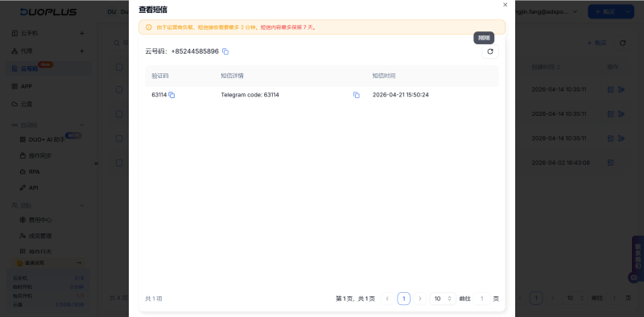The width and height of the screenshot is (644, 317).
Task: Copy the Telegram code SMS detail text
Action: click(x=357, y=95)
